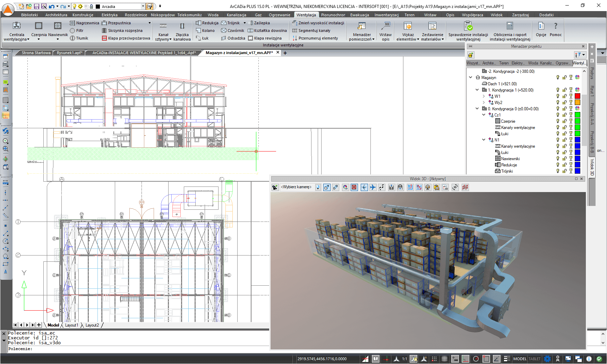The height and width of the screenshot is (364, 607).
Task: Open Wykaz elementów list
Action: (x=408, y=31)
